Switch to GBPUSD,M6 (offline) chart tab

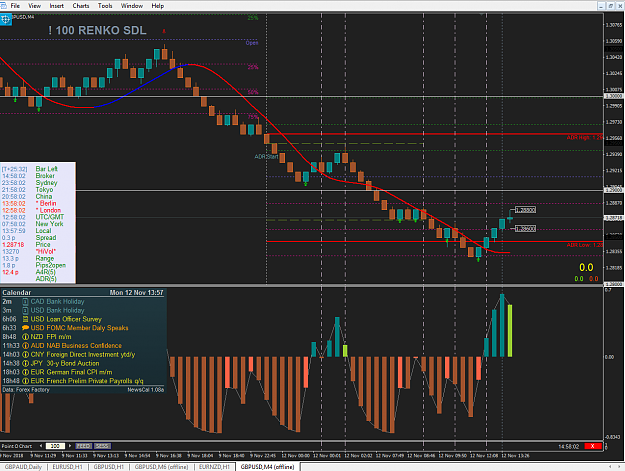161,467
